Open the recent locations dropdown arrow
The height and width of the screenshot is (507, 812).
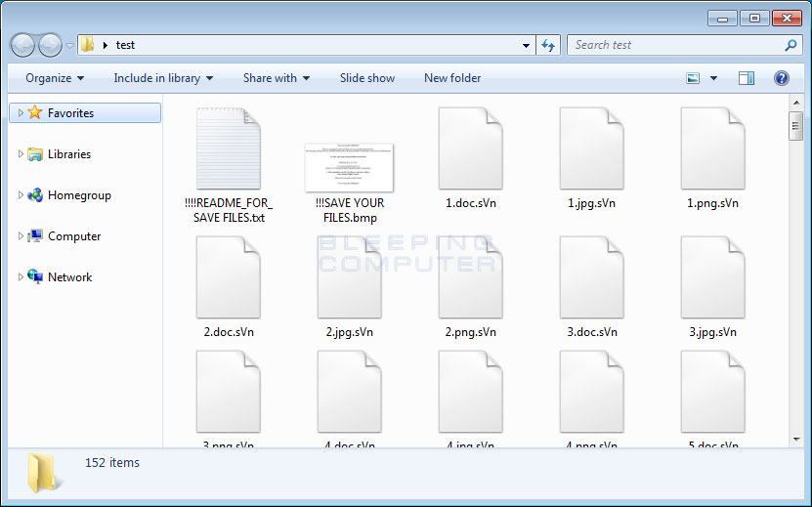point(69,46)
